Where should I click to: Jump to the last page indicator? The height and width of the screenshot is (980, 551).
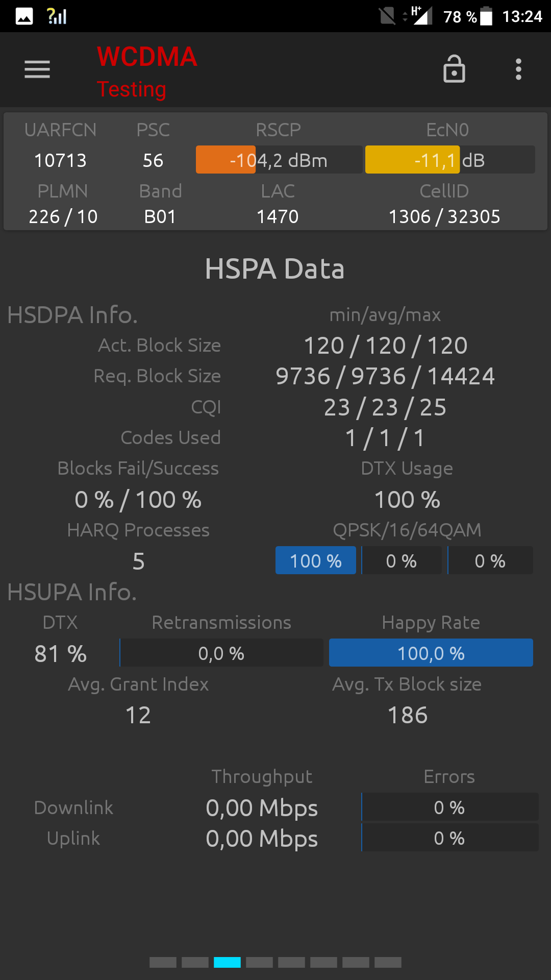pyautogui.click(x=388, y=962)
